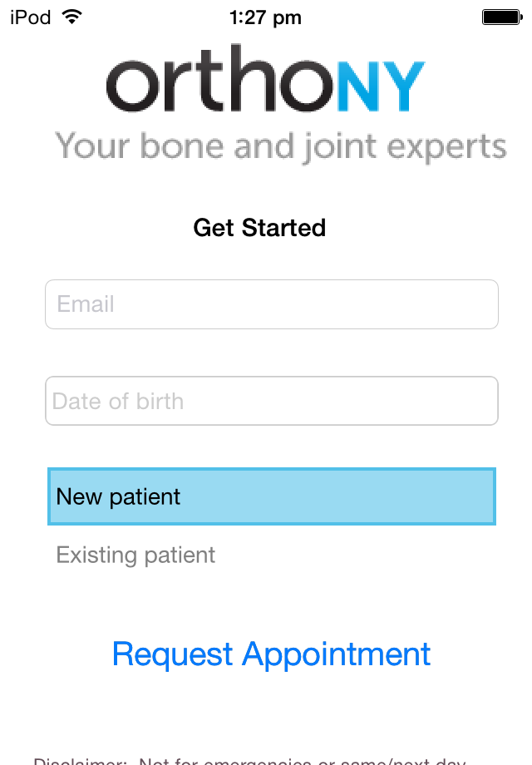The height and width of the screenshot is (765, 532).
Task: Open the Date of birth picker field
Action: tap(272, 401)
